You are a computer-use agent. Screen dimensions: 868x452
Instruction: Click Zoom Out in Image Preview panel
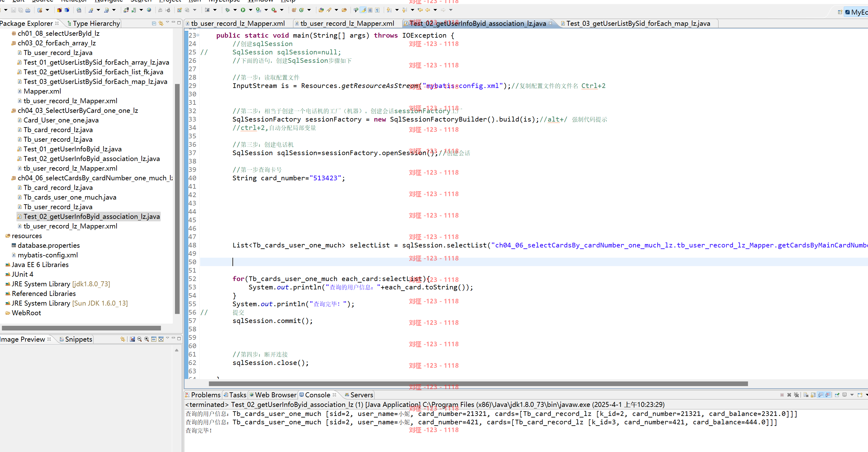140,339
